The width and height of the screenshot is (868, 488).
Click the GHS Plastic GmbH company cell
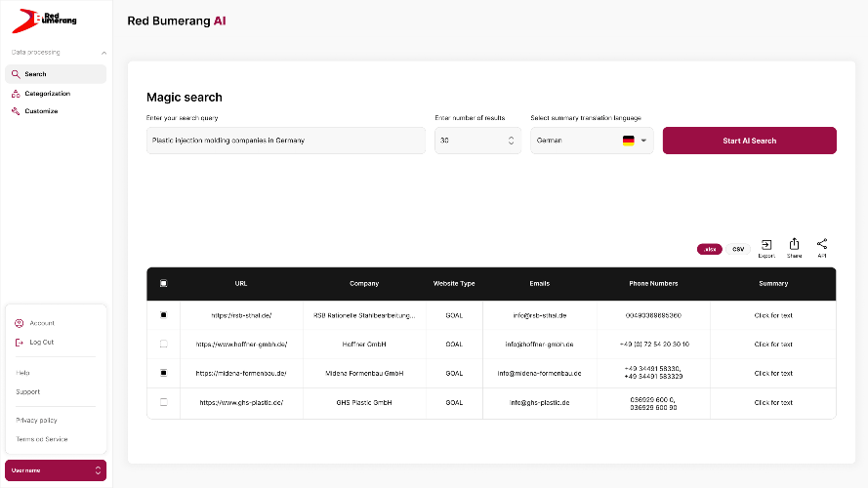pos(364,403)
